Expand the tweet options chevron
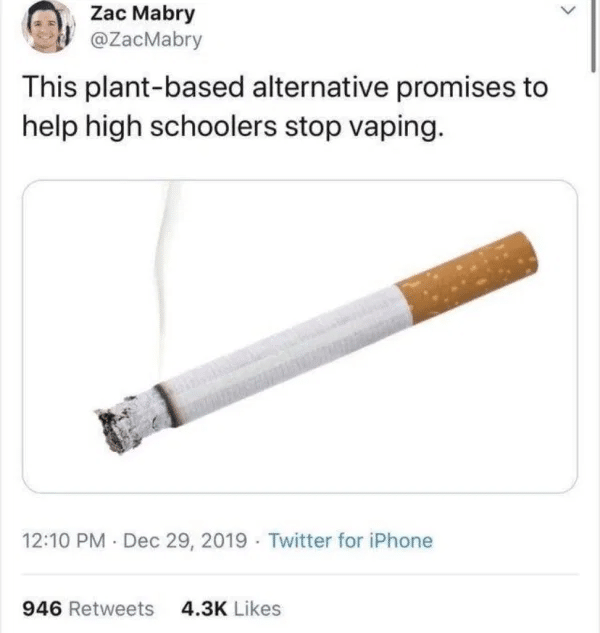 (569, 11)
